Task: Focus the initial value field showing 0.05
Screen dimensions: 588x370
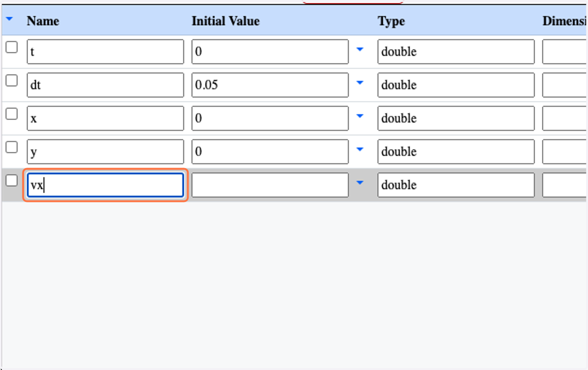Action: [x=270, y=85]
